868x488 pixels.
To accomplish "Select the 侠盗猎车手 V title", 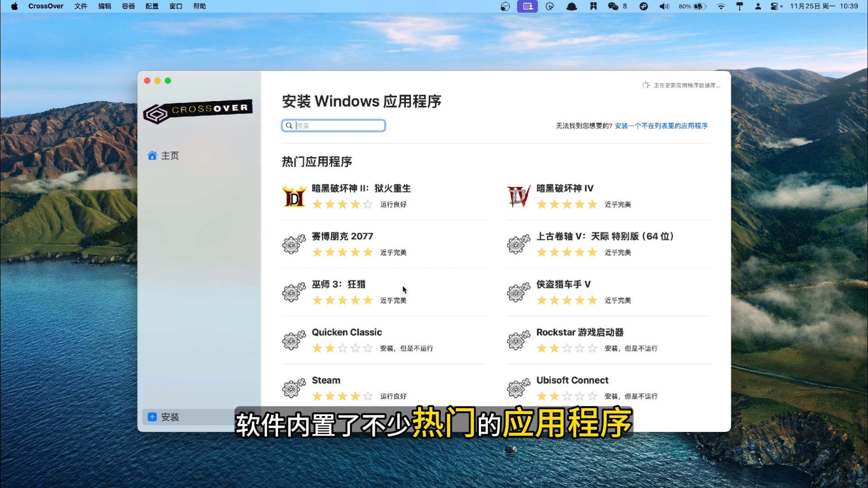I will pos(563,284).
